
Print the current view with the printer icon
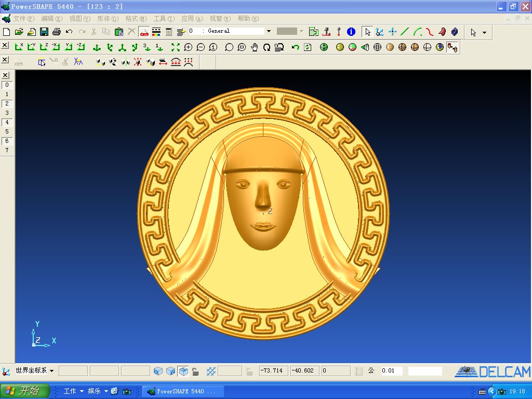57,32
